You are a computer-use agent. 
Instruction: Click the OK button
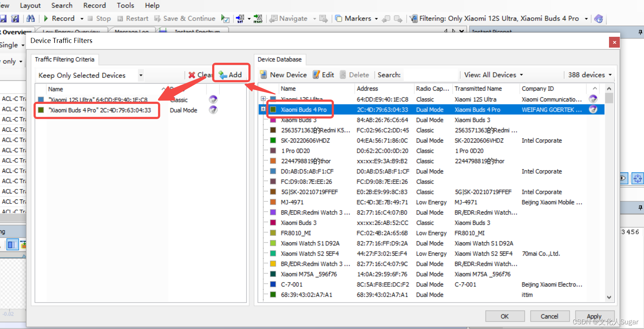[505, 316]
